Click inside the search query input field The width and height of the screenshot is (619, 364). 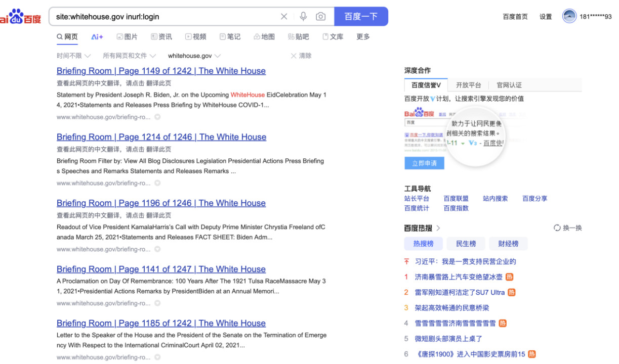tap(162, 16)
